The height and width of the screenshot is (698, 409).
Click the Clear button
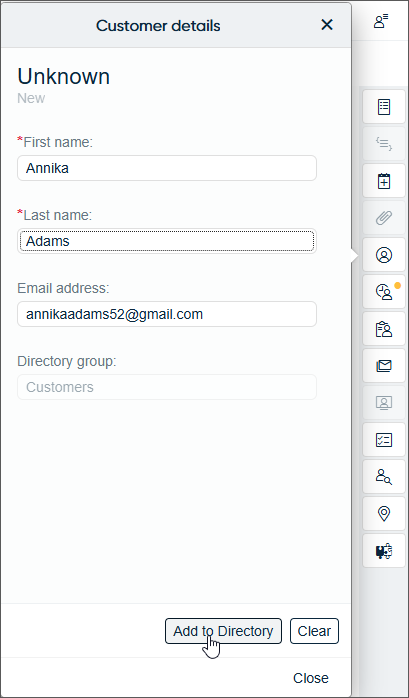tap(314, 631)
